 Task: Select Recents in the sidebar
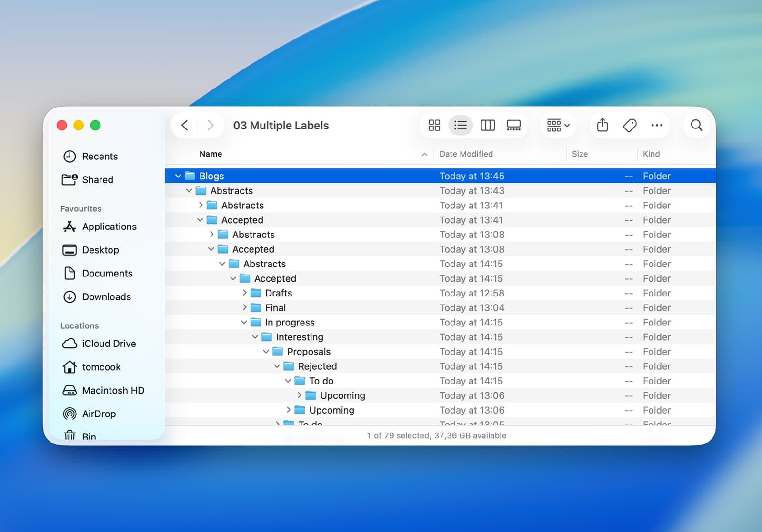point(100,156)
